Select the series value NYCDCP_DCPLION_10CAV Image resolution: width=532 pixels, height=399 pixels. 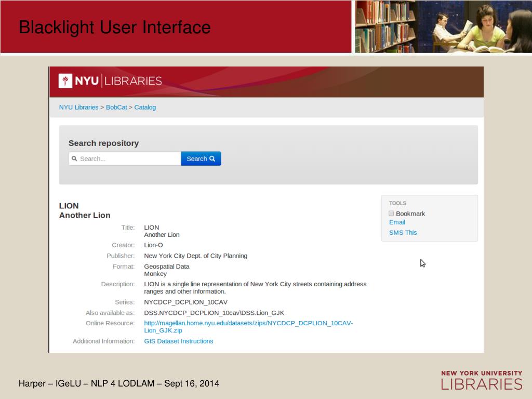tap(185, 302)
